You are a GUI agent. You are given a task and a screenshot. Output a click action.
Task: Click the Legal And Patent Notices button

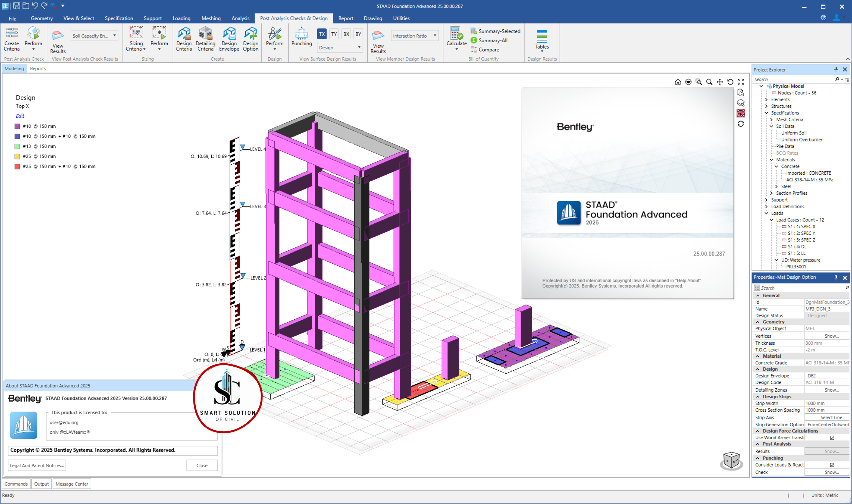click(37, 466)
